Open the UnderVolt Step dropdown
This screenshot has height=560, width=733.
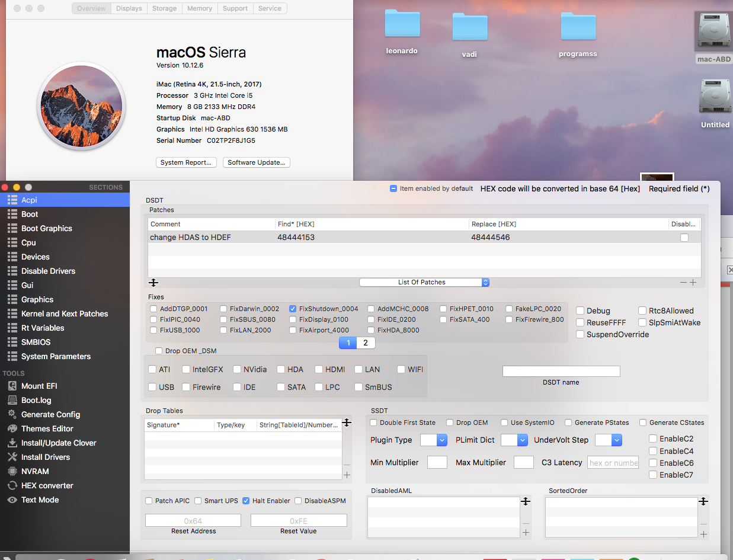click(x=609, y=440)
